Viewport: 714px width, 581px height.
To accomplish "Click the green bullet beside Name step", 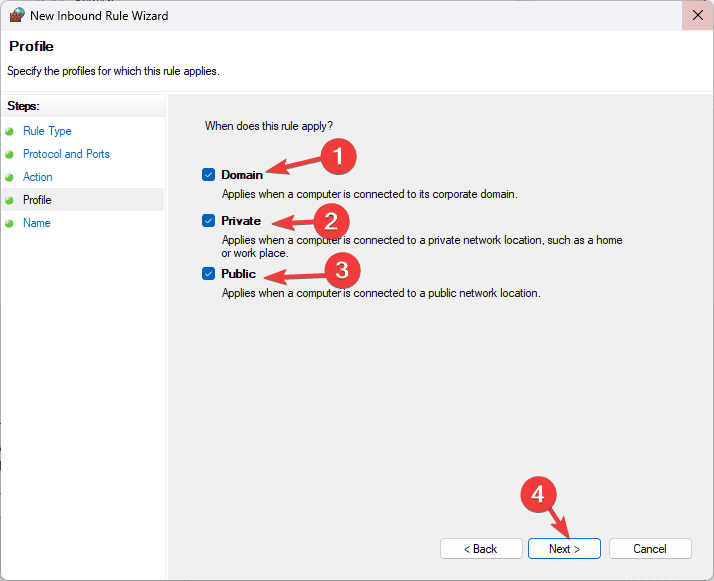I will (10, 223).
